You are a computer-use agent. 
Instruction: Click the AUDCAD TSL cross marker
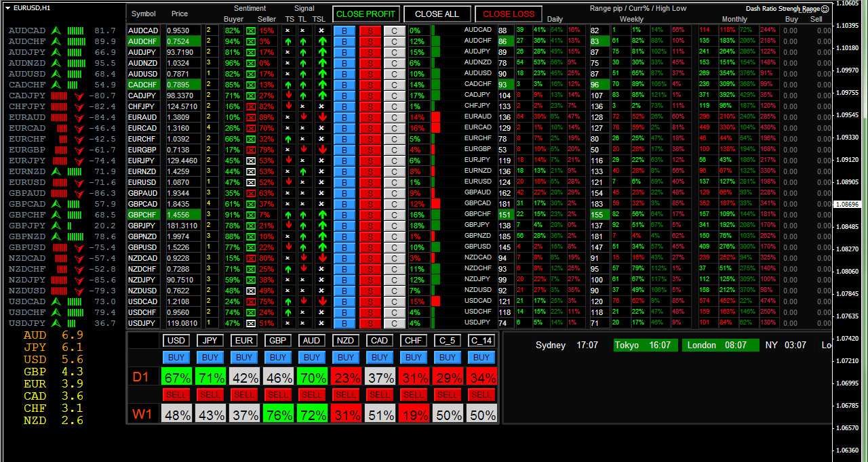321,31
